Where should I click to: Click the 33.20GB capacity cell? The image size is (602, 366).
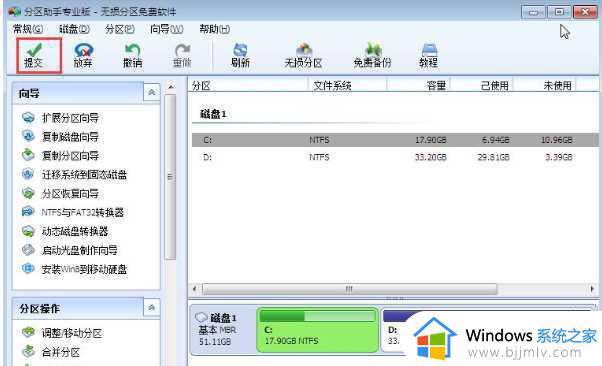click(431, 157)
